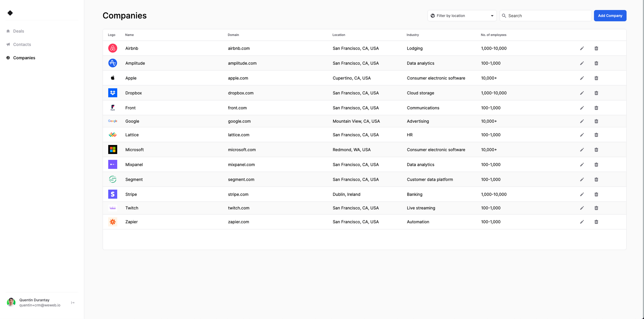Delete the Zapier row
644x319 pixels.
(x=596, y=222)
